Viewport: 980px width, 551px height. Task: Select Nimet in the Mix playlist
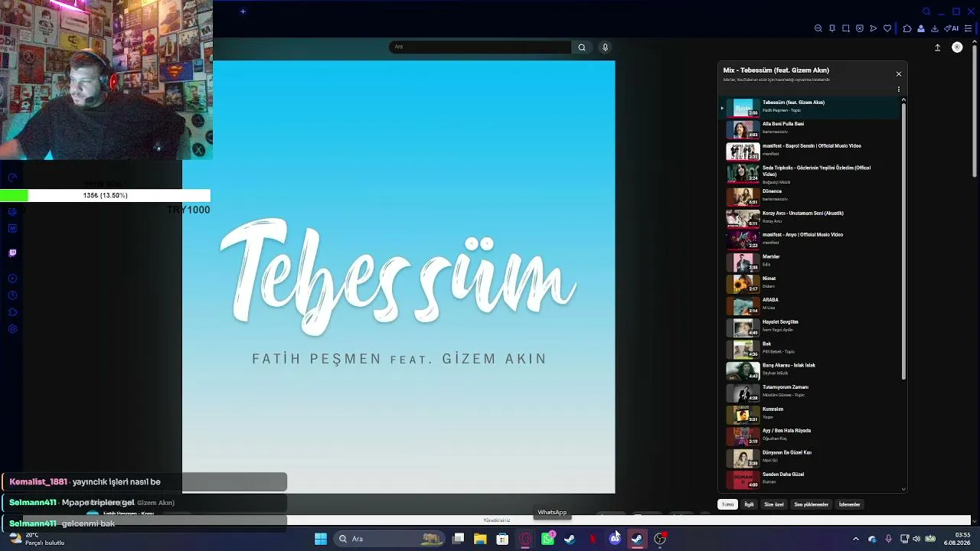tap(809, 283)
